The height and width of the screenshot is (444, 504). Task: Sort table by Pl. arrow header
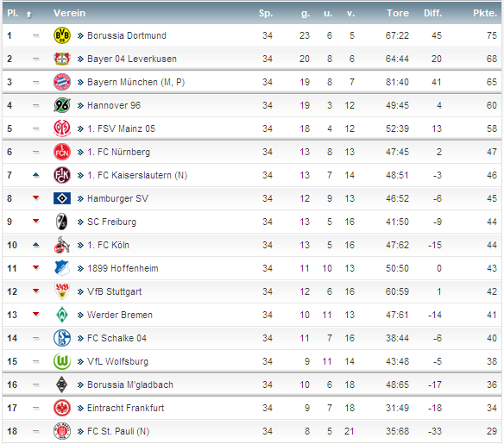point(29,14)
